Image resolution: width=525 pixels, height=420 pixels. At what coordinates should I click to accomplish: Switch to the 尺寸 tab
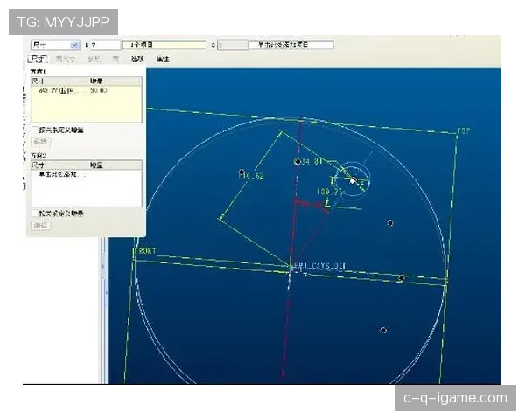tap(36, 59)
